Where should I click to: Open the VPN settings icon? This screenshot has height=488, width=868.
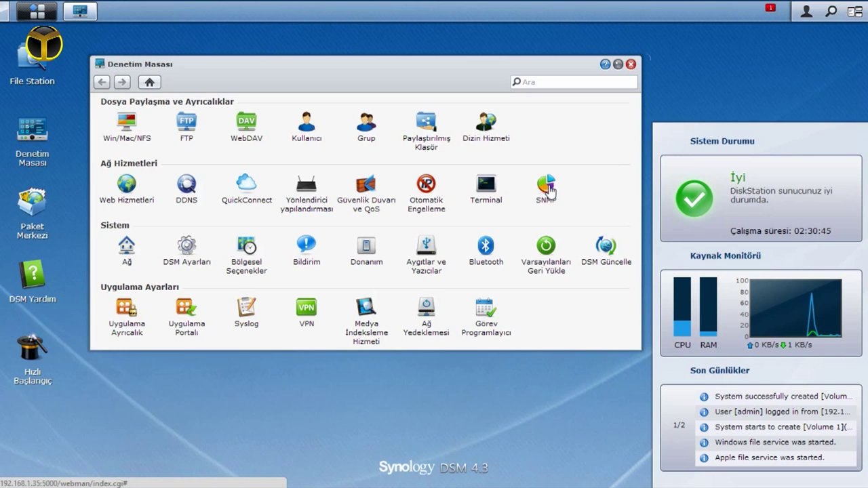tap(307, 312)
